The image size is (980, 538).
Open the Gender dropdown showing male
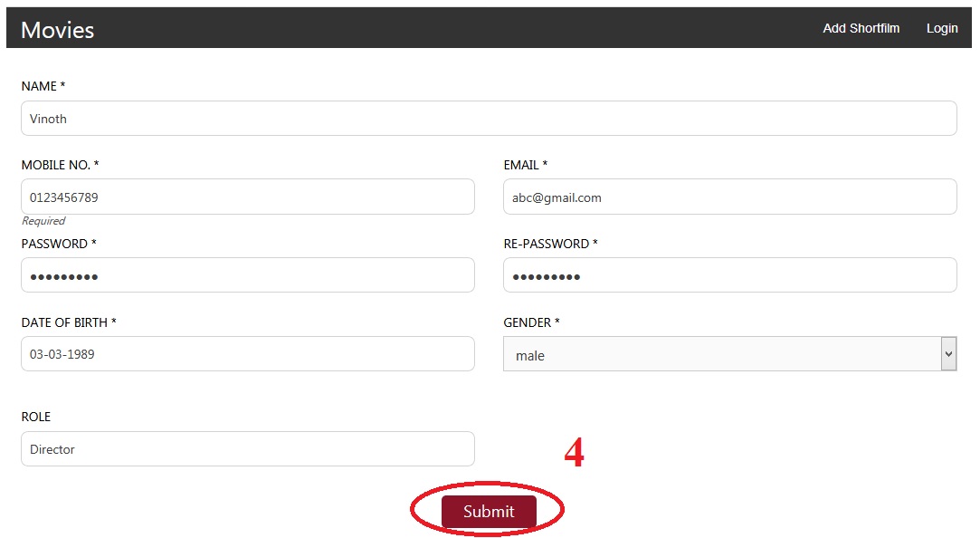pos(729,355)
